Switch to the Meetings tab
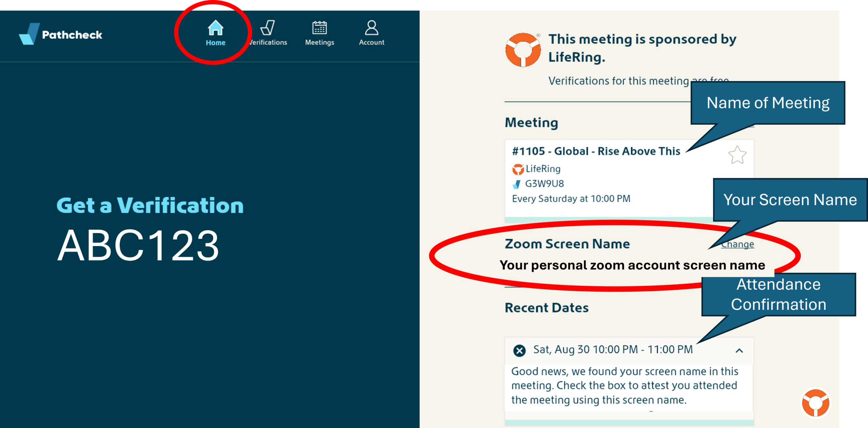The width and height of the screenshot is (868, 428). (319, 34)
